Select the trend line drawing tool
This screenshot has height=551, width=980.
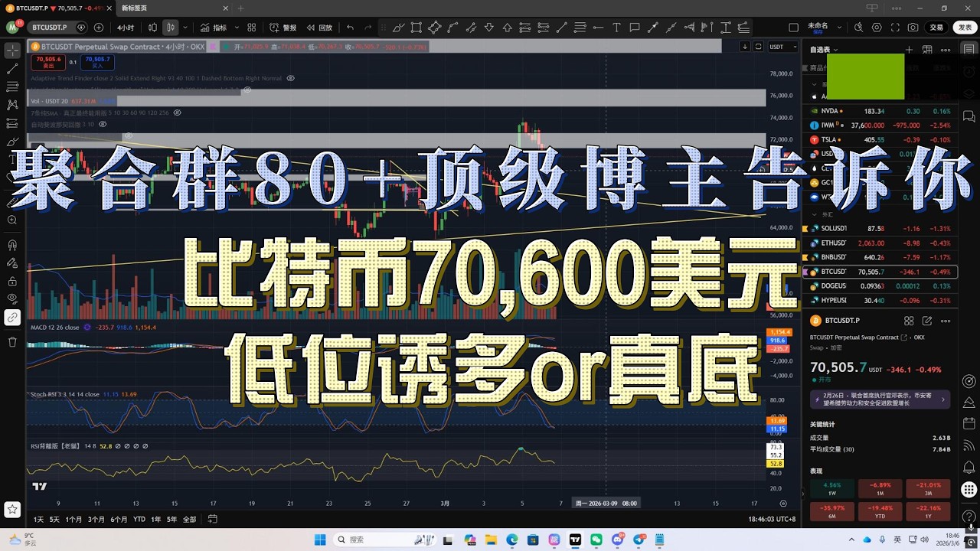point(12,68)
